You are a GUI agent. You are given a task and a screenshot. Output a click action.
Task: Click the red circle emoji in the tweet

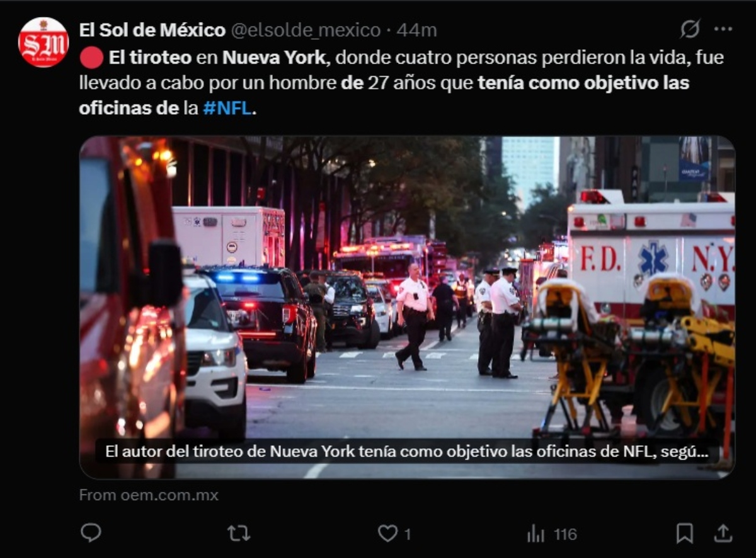pyautogui.click(x=91, y=58)
